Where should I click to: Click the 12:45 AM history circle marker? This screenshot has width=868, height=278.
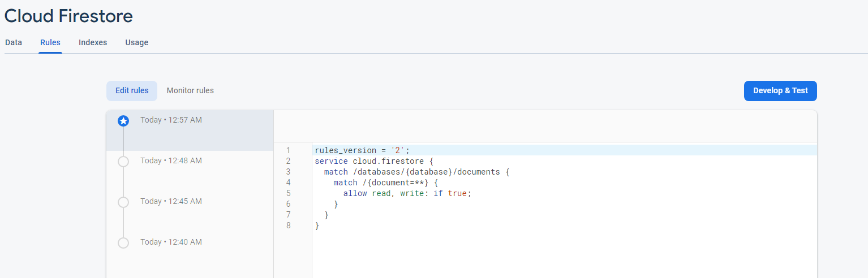click(x=123, y=202)
